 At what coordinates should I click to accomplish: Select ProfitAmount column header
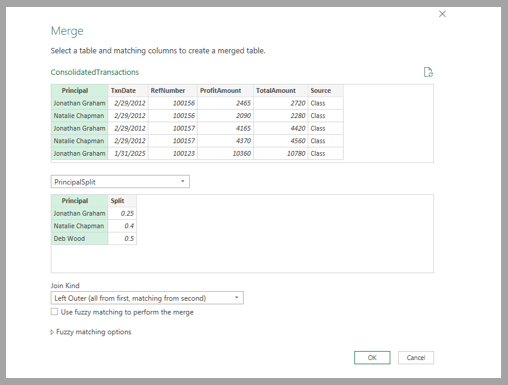tap(225, 91)
